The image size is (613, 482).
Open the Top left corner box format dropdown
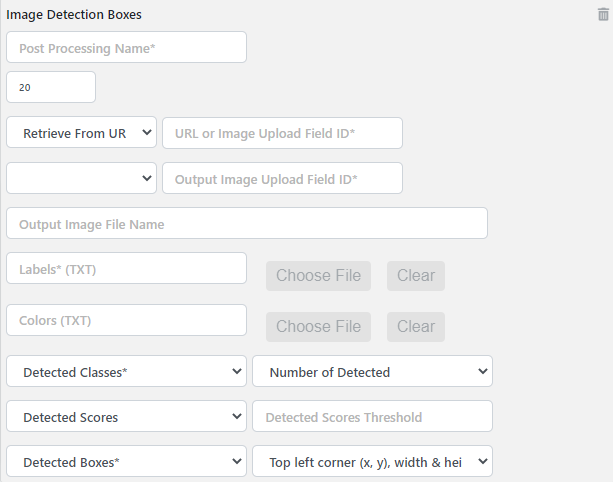pyautogui.click(x=372, y=461)
